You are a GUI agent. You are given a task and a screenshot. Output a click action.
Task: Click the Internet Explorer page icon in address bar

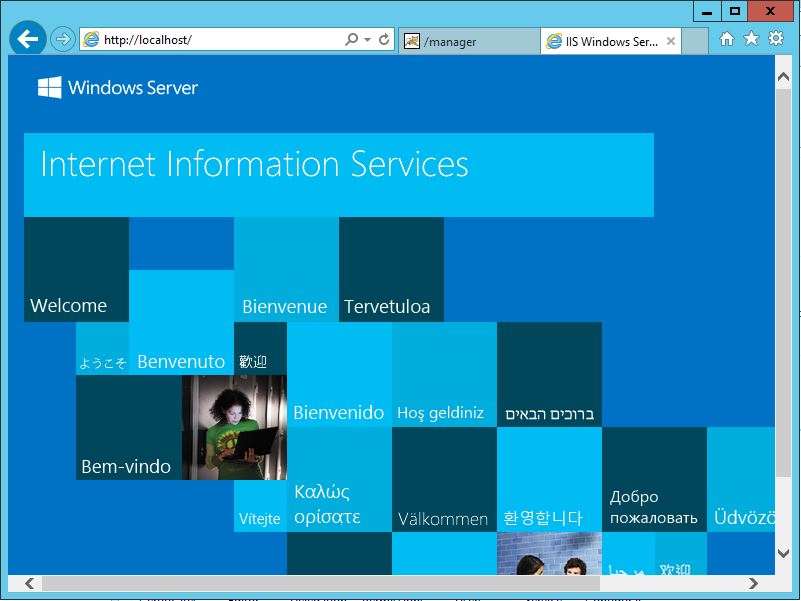[x=91, y=39]
